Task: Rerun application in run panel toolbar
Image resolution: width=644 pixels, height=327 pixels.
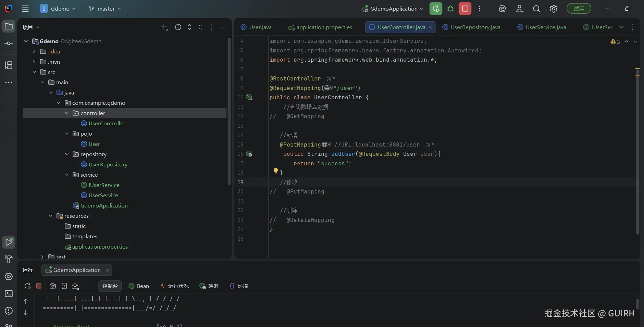Action: [x=27, y=286]
